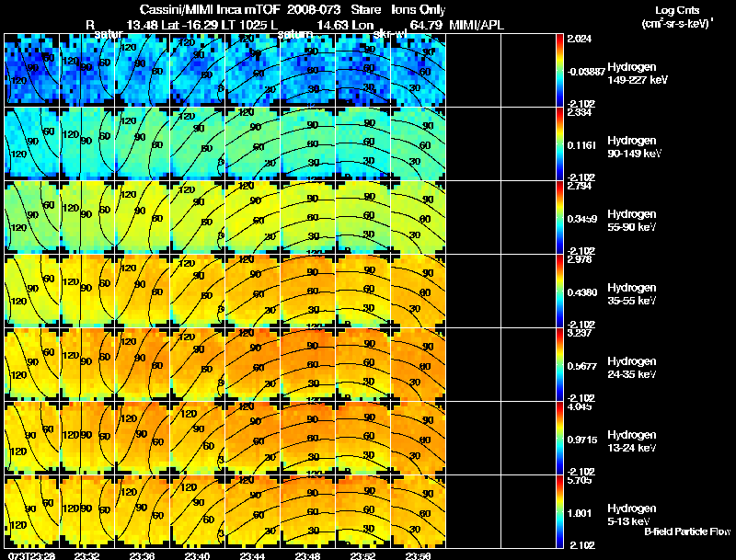This screenshot has height=560, width=736.
Task: Select the 13-24 keV panel at 23:48
Action: [x=308, y=438]
